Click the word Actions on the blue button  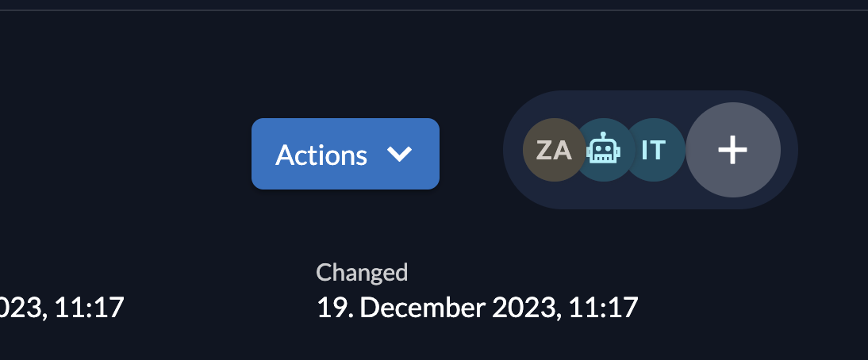click(321, 155)
